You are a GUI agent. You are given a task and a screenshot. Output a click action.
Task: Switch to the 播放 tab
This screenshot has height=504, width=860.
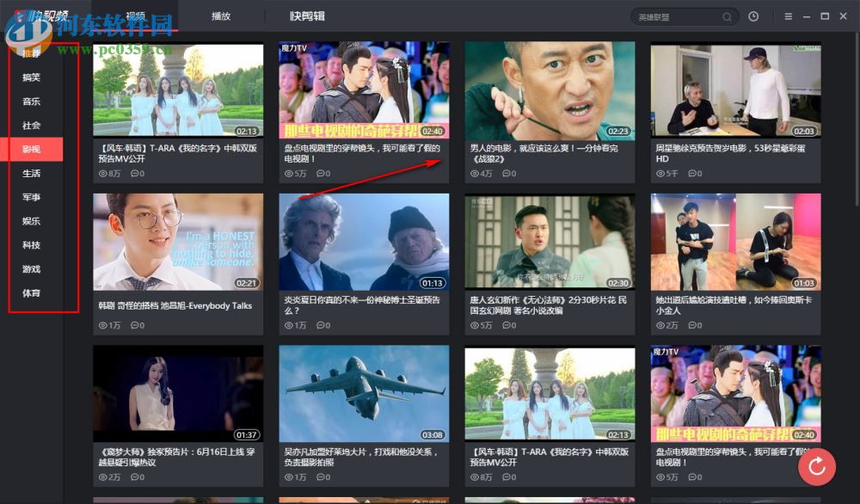tap(221, 15)
